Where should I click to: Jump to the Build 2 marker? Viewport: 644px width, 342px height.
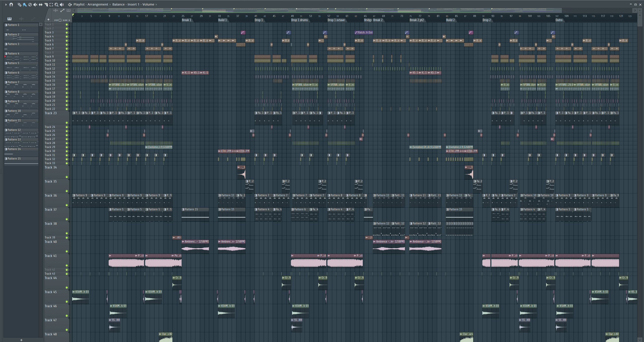tap(450, 20)
